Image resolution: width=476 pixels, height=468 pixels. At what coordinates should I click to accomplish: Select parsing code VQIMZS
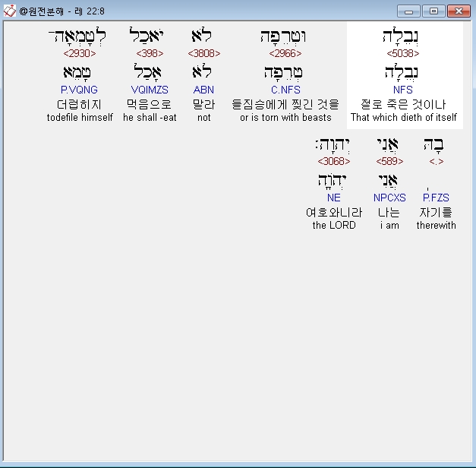[150, 90]
